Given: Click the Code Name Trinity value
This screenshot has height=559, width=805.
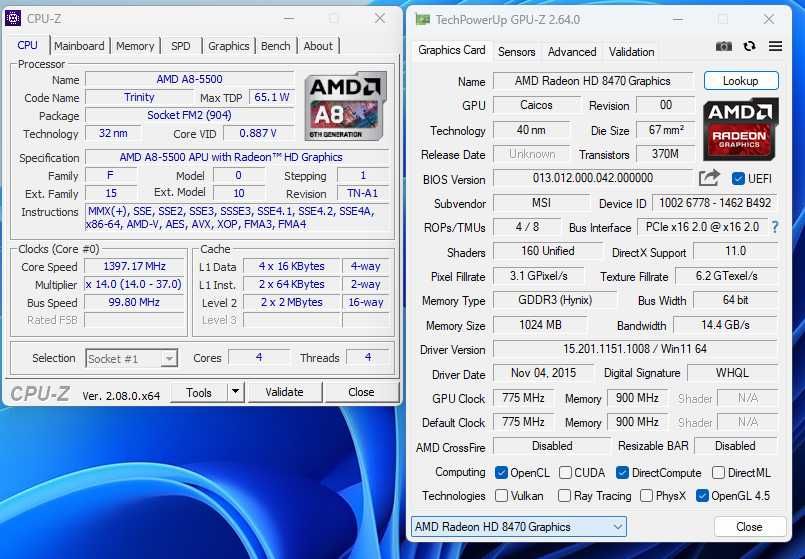Looking at the screenshot, I should click(139, 97).
